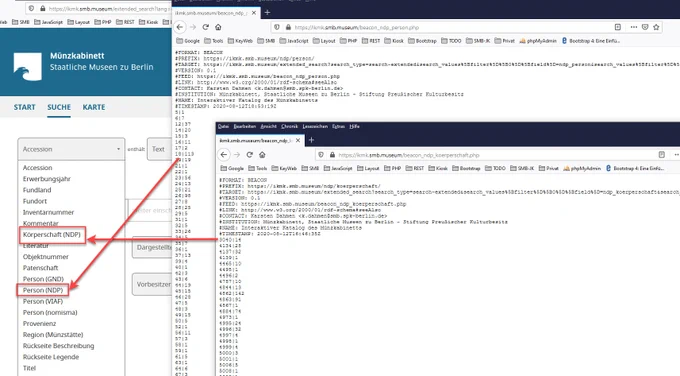Click tracking shield in person window address bar
Viewport: 680px width, 376px height.
coord(277,27)
